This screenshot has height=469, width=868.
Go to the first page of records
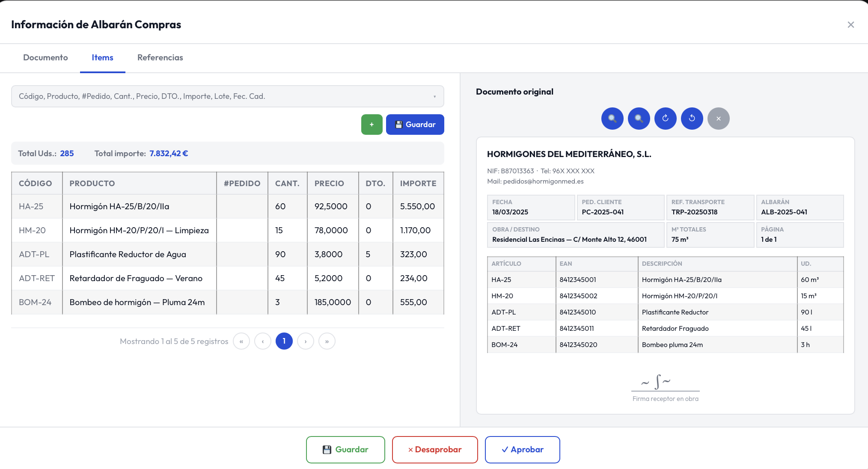point(241,341)
